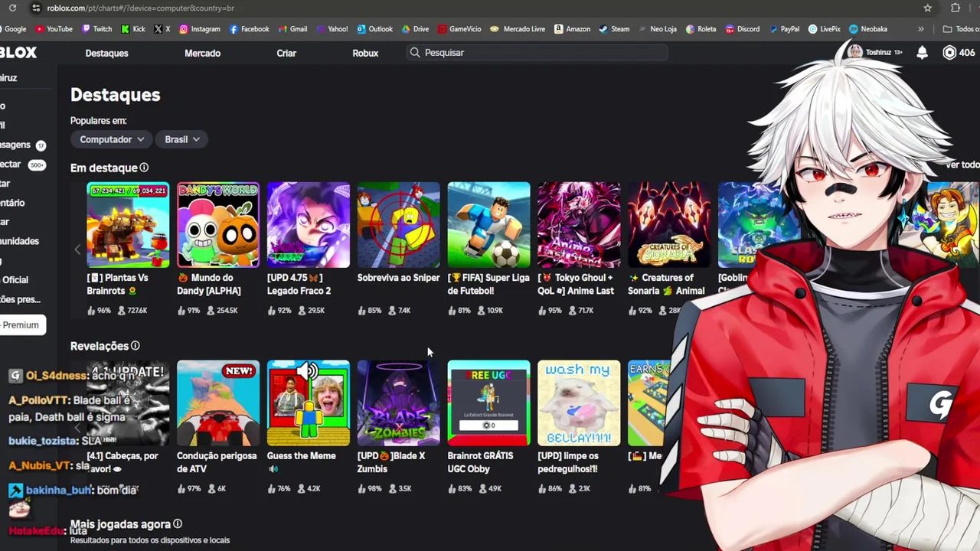Open the GameVicio bookmark
The height and width of the screenshot is (551, 980).
click(x=459, y=29)
